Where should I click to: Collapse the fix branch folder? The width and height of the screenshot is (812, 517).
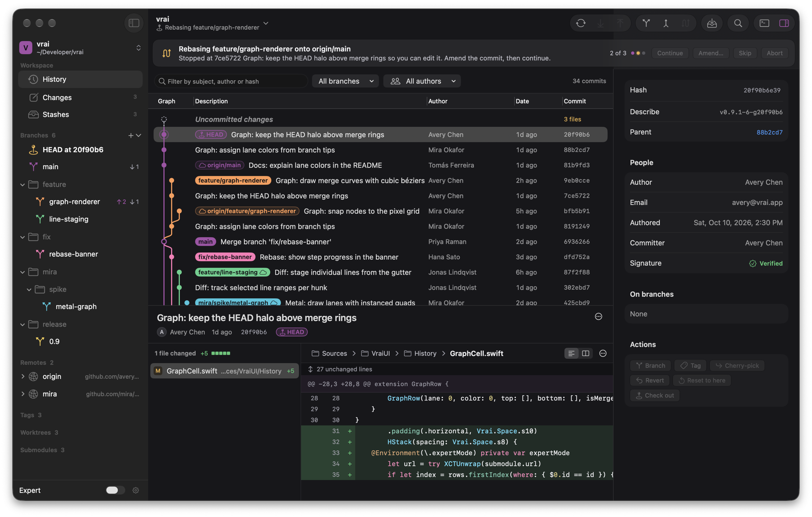tap(23, 237)
